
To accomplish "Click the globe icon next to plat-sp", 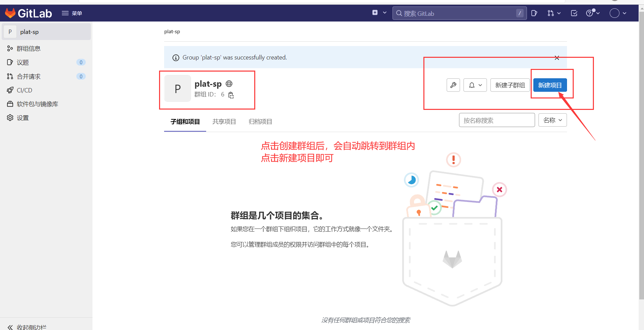I will tap(229, 84).
